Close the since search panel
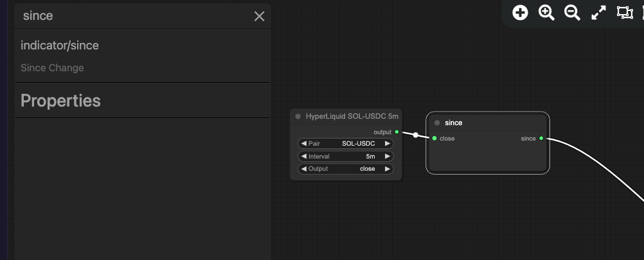Viewport: 644px width, 260px height. 259,17
